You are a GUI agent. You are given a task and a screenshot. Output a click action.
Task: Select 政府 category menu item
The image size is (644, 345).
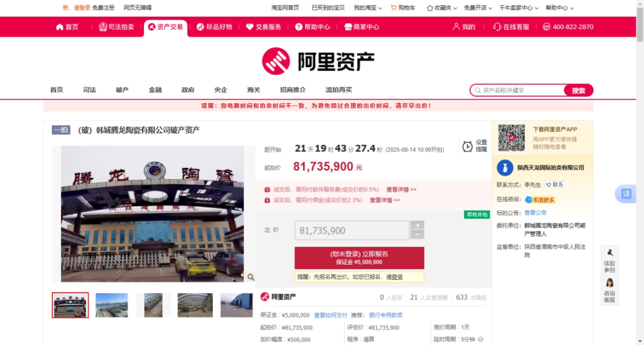(x=188, y=90)
